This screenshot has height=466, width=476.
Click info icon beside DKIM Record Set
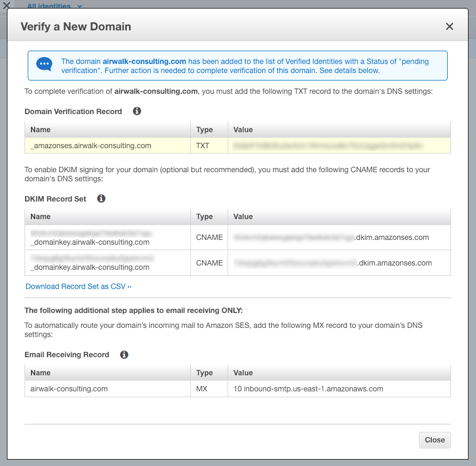[x=101, y=198]
